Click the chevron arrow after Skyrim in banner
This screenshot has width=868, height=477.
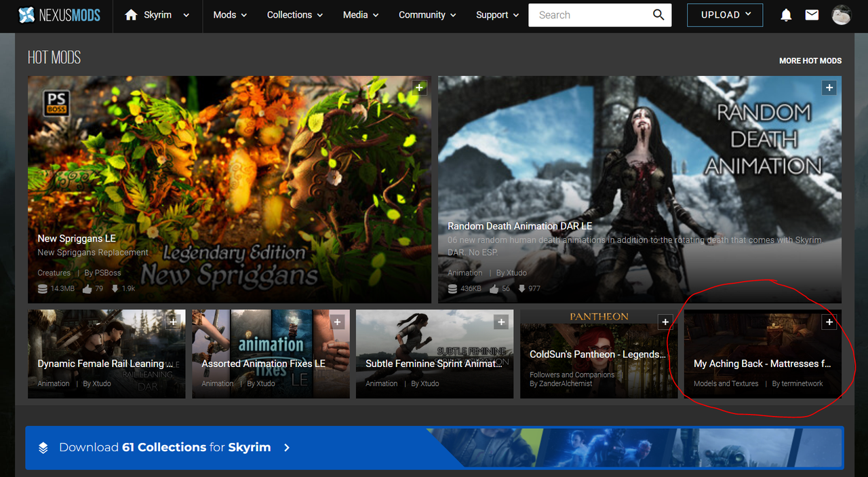pyautogui.click(x=287, y=448)
